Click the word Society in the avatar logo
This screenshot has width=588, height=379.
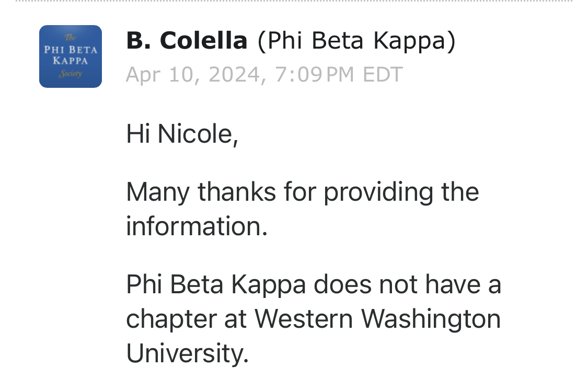click(x=70, y=74)
